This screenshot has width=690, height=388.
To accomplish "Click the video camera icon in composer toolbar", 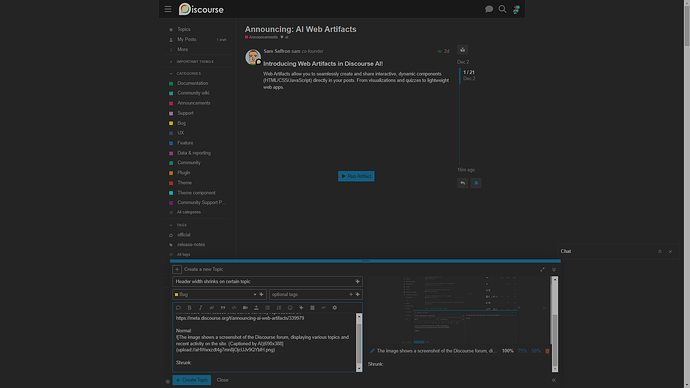I will [x=245, y=307].
